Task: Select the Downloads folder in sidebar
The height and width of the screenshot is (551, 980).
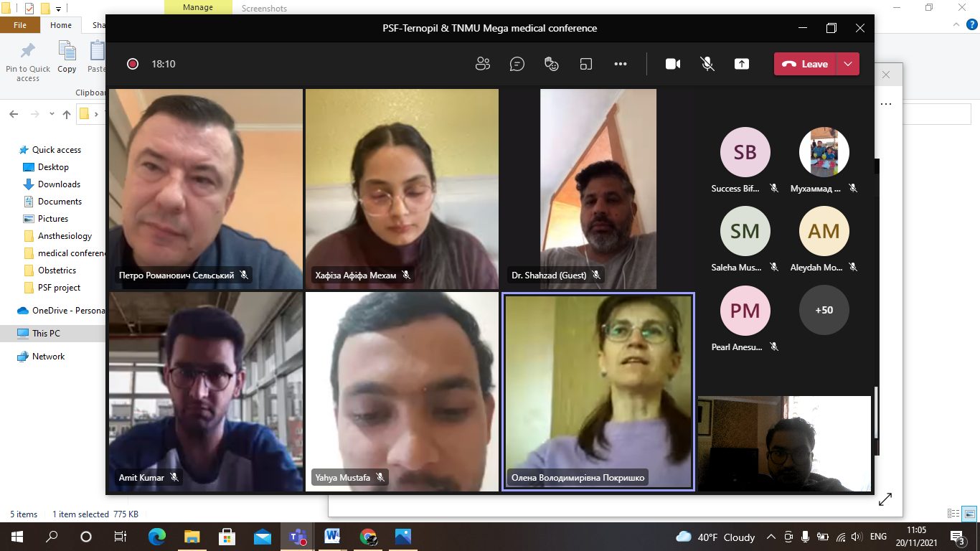Action: pyautogui.click(x=59, y=184)
